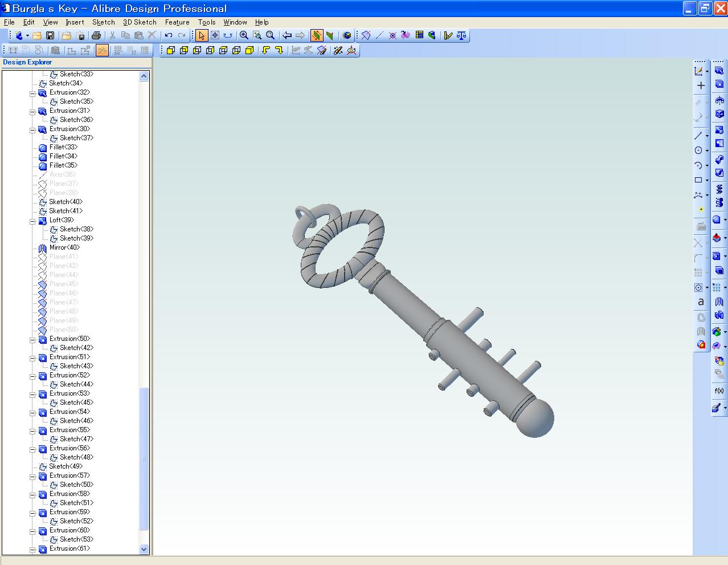Select Fillet<34> in the feature tree
Viewport: 728px width, 565px height.
tap(63, 156)
